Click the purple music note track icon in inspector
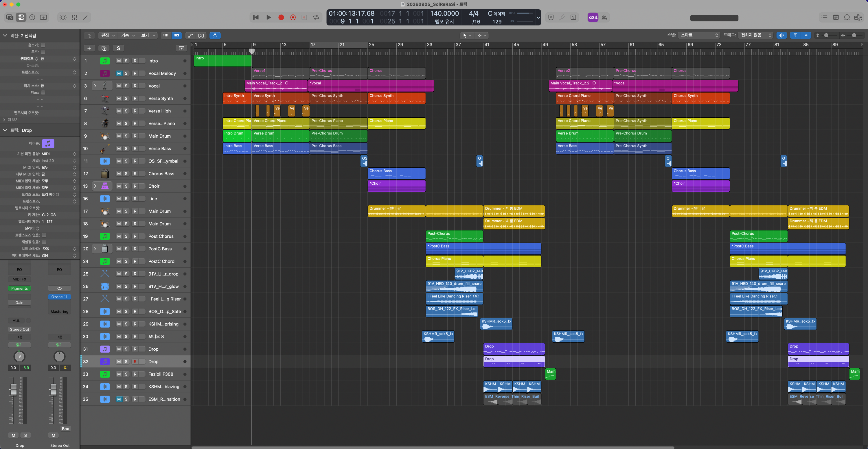The image size is (868, 449). click(x=48, y=143)
